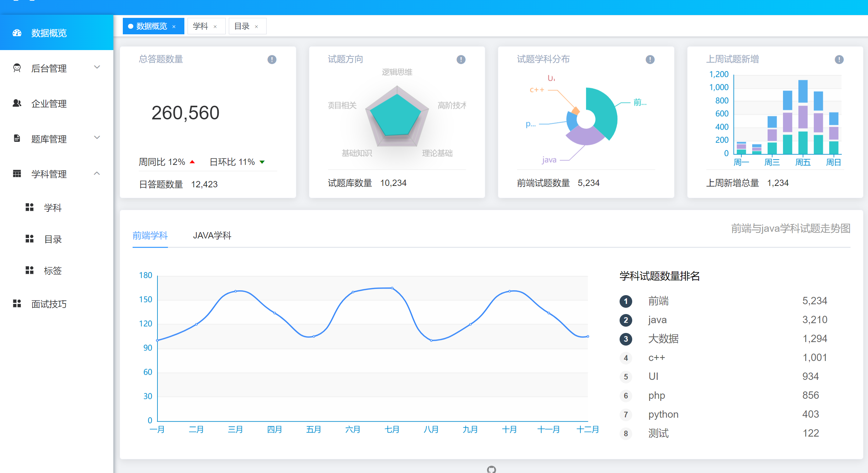The image size is (868, 473).
Task: Click the GitHub icon at page bottom
Action: click(x=492, y=469)
